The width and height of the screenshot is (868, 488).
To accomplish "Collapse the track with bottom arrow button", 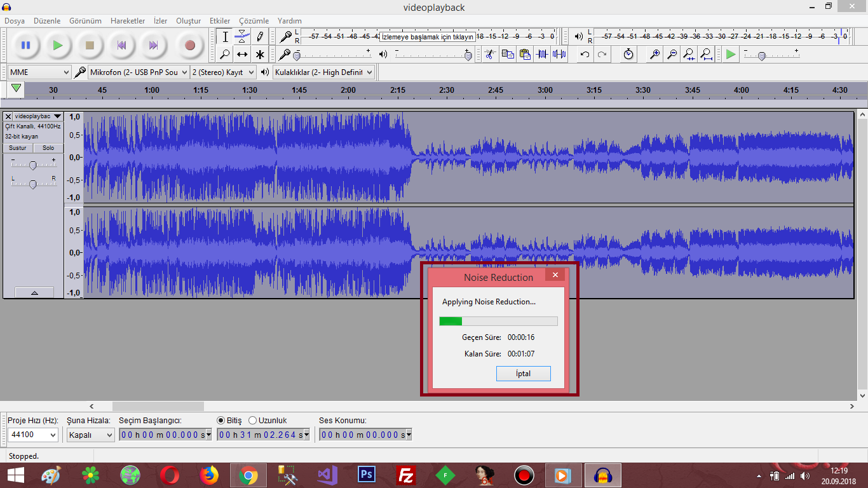I will click(34, 292).
